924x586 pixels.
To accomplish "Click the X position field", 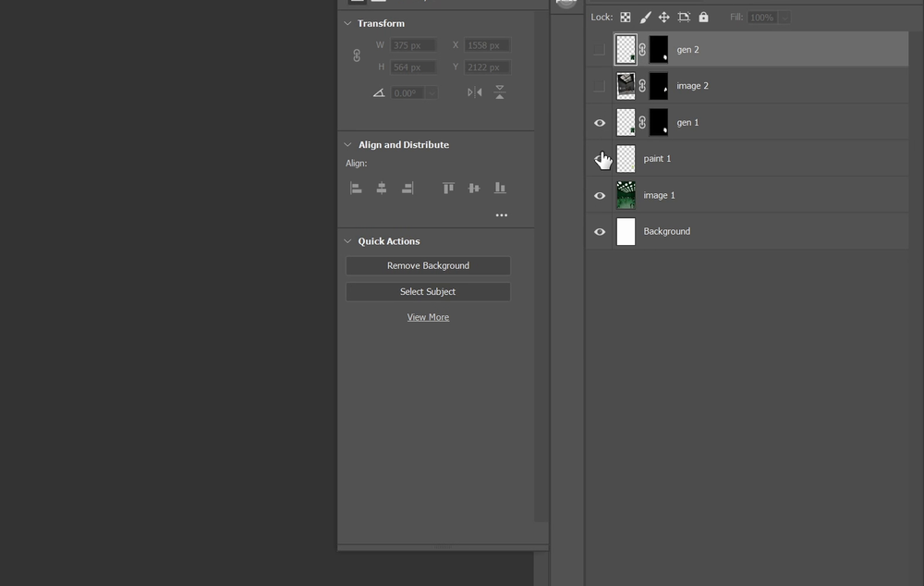I will click(487, 45).
